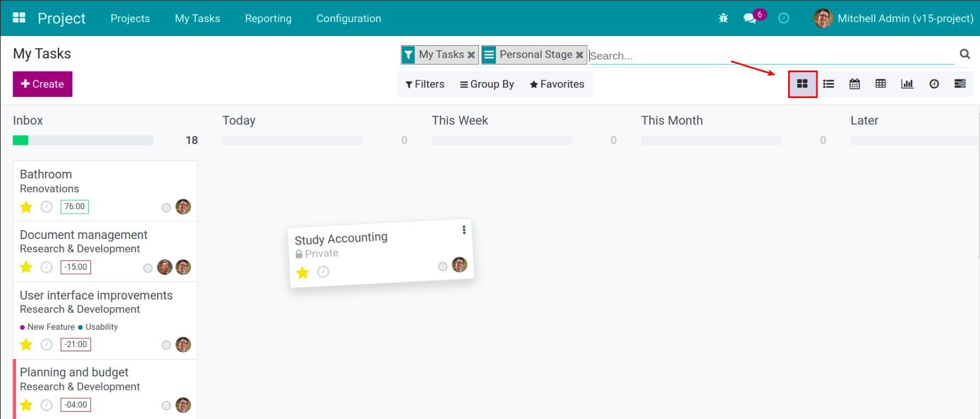Open activity clock on Bathroom Renovations card
Image resolution: width=980 pixels, height=419 pixels.
point(47,206)
